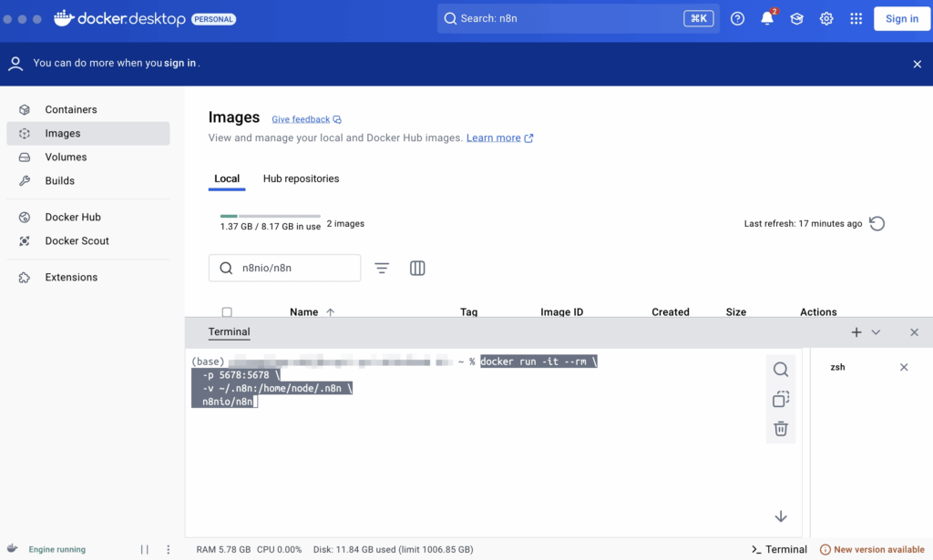933x560 pixels.
Task: Close the zsh terminal session
Action: pyautogui.click(x=904, y=367)
